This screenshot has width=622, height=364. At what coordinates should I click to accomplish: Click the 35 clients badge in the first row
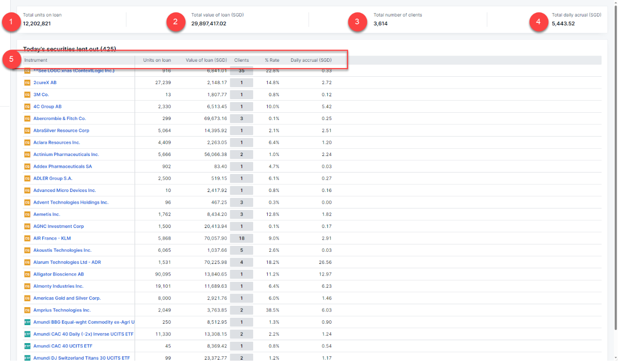pyautogui.click(x=242, y=71)
